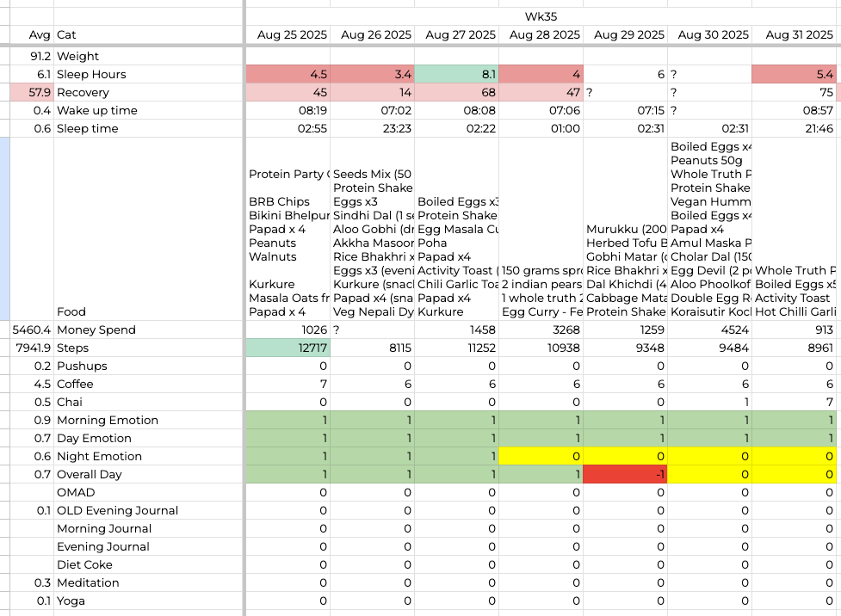Select the 57.9 recovery average cell
The width and height of the screenshot is (841, 616).
point(32,92)
